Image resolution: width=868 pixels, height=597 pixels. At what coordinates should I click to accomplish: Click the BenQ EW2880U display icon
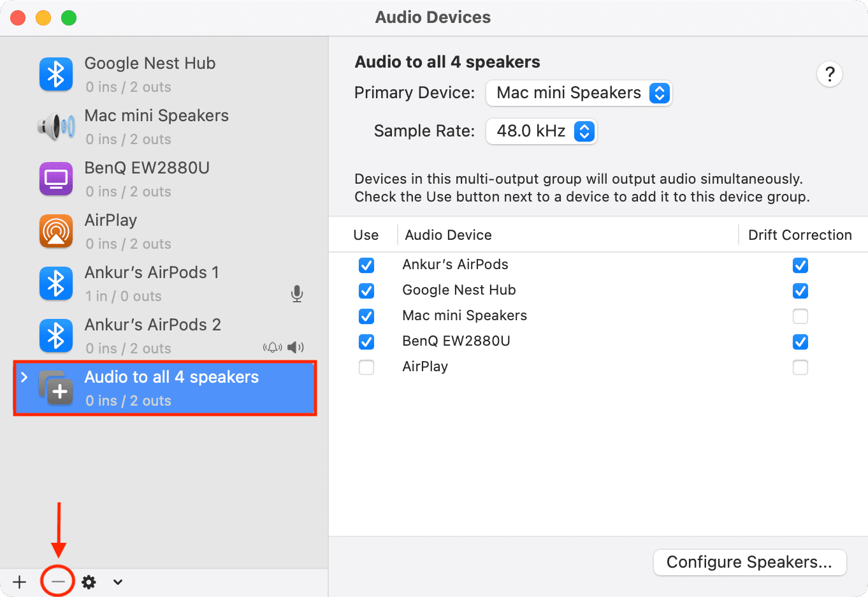pyautogui.click(x=56, y=179)
